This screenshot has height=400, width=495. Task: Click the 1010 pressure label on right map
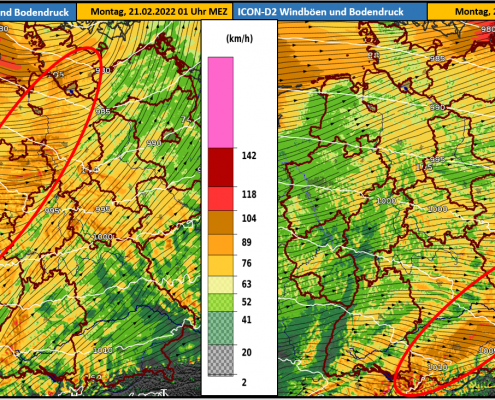click(437, 367)
